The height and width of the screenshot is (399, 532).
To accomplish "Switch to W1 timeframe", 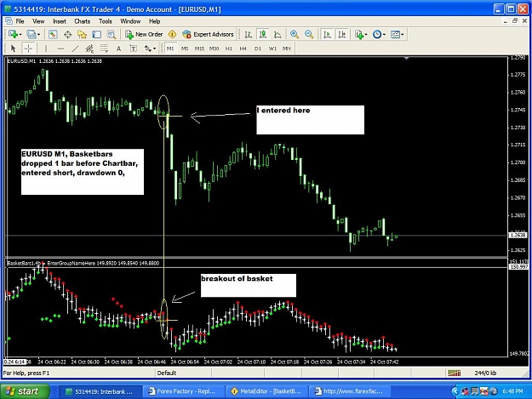I will tap(272, 48).
